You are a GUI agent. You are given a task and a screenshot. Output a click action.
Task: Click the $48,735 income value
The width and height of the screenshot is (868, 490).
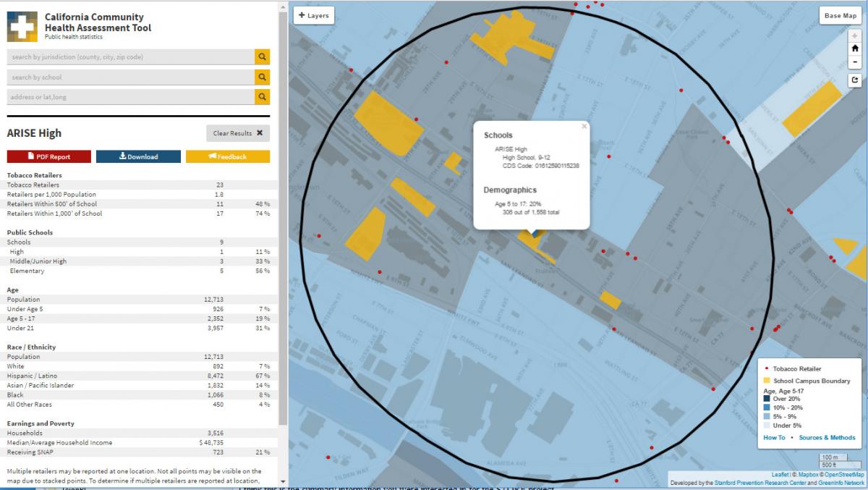(211, 442)
